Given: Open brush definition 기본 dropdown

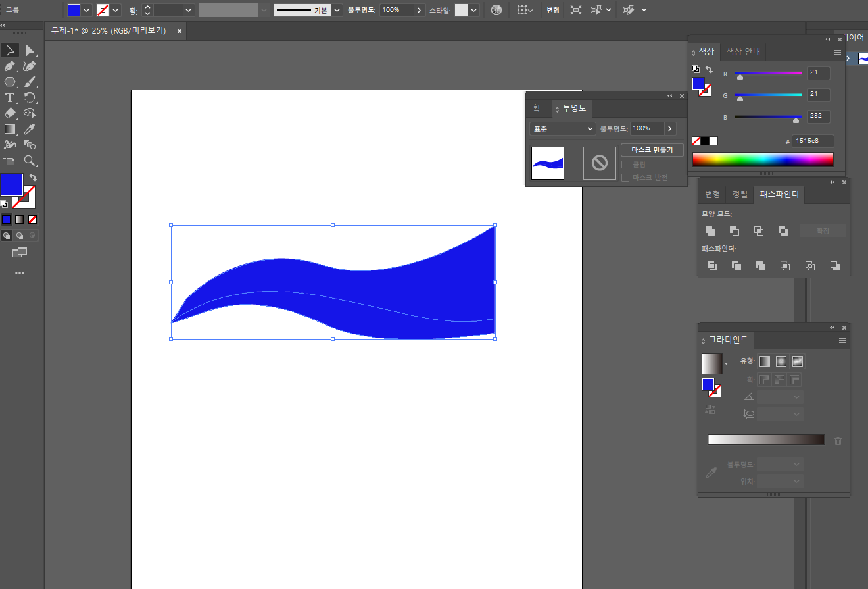Looking at the screenshot, I should [337, 10].
